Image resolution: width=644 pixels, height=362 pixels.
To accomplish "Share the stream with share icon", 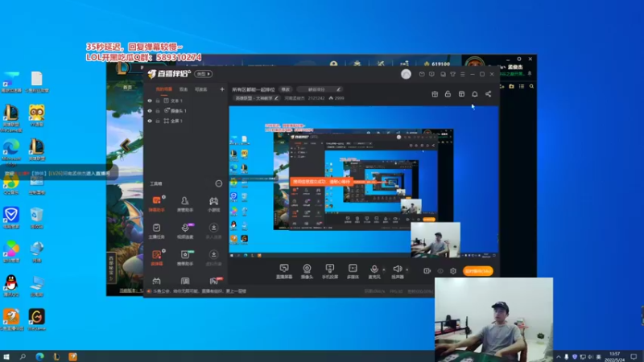I will 489,94.
